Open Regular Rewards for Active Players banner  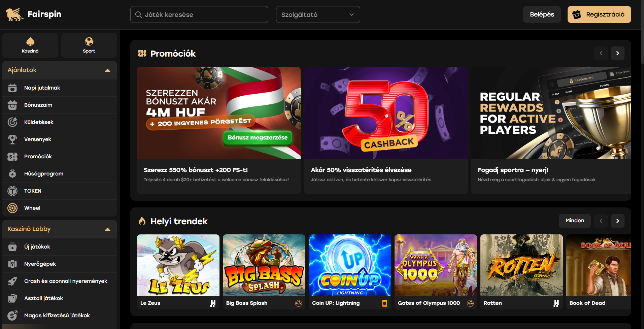[551, 113]
